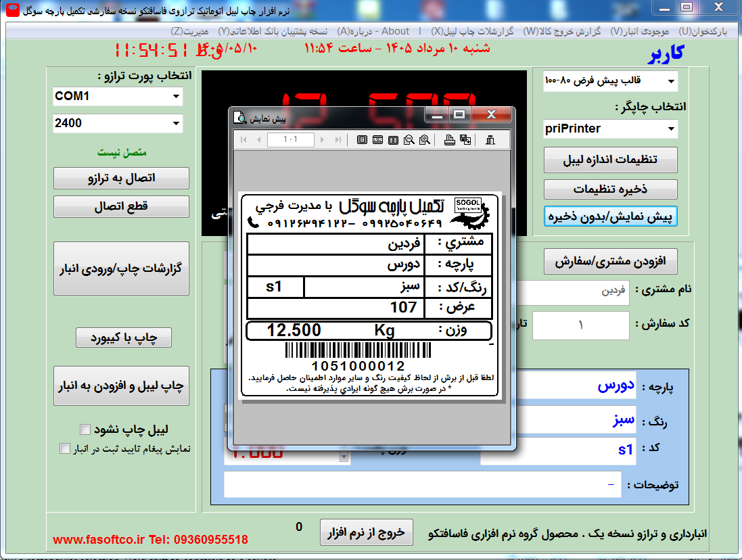Select fit page width icon in preview
Screen dimensions: 742x560
(377, 139)
